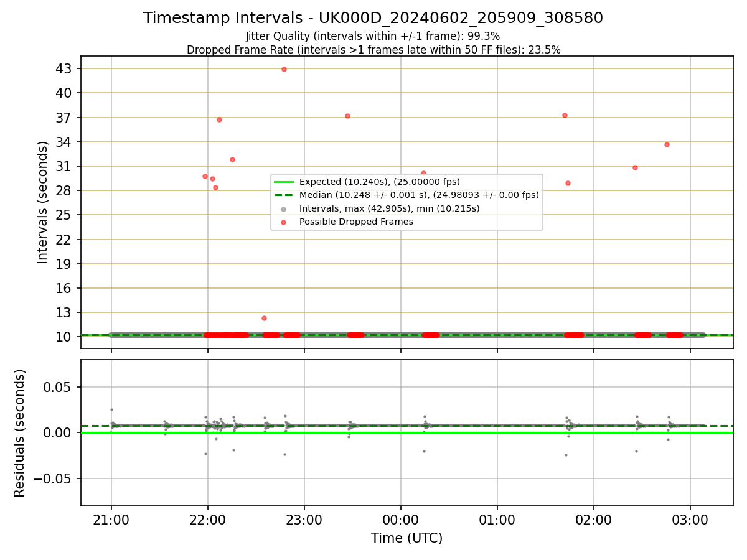Viewport: 747px width, 560px height.
Task: Click the 'Intervals, max (42.905s), min (10.215s)' legend entry
Action: 390,208
